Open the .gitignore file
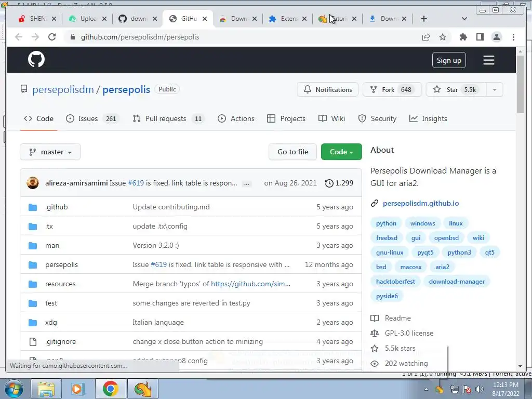Image resolution: width=532 pixels, height=399 pixels. tap(60, 342)
